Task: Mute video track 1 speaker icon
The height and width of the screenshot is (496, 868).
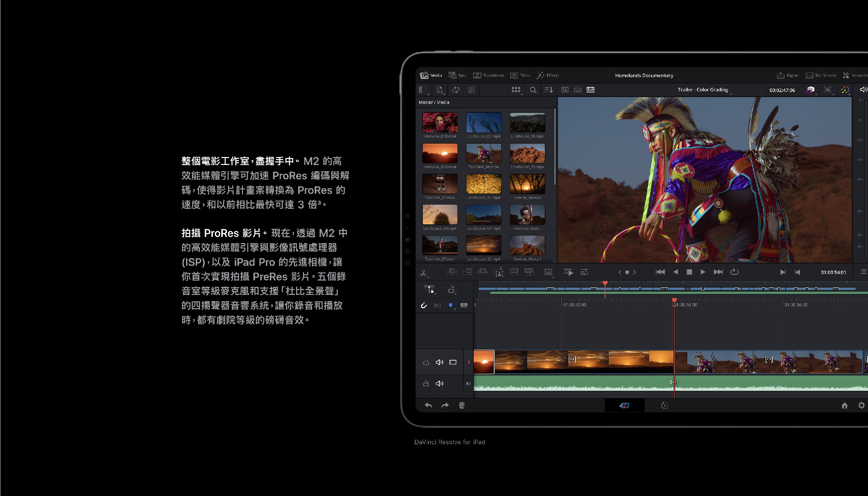Action: pos(439,362)
